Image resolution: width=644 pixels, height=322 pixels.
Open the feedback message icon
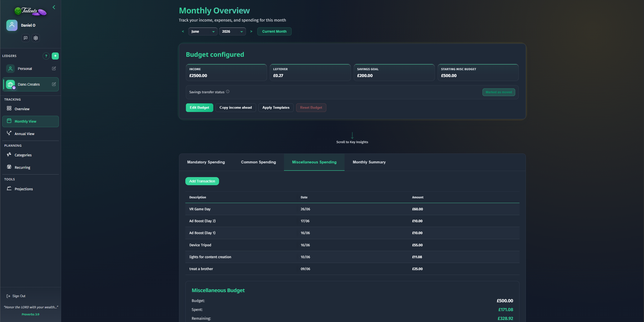(x=26, y=38)
